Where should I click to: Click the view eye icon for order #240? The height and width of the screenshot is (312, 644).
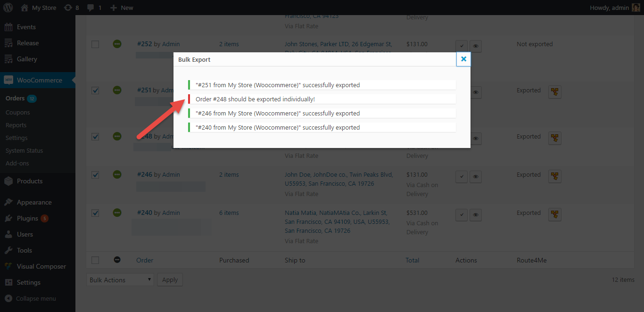(x=476, y=214)
